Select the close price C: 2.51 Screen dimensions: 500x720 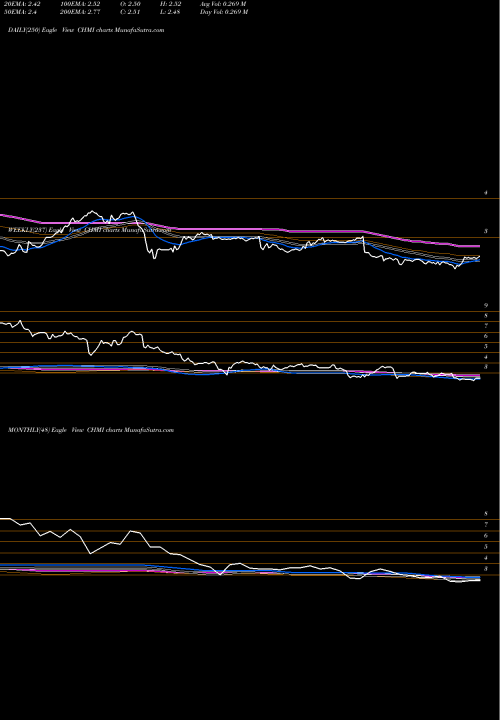click(x=131, y=12)
